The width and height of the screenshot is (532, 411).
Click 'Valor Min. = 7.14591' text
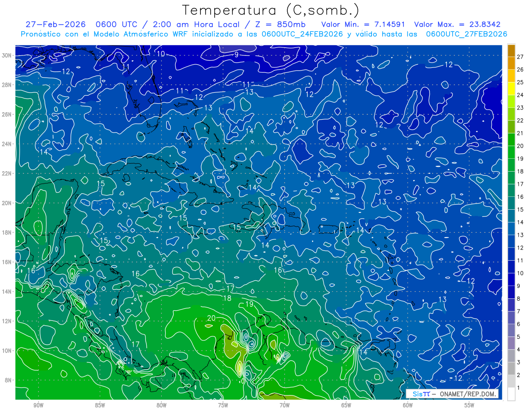coord(364,24)
